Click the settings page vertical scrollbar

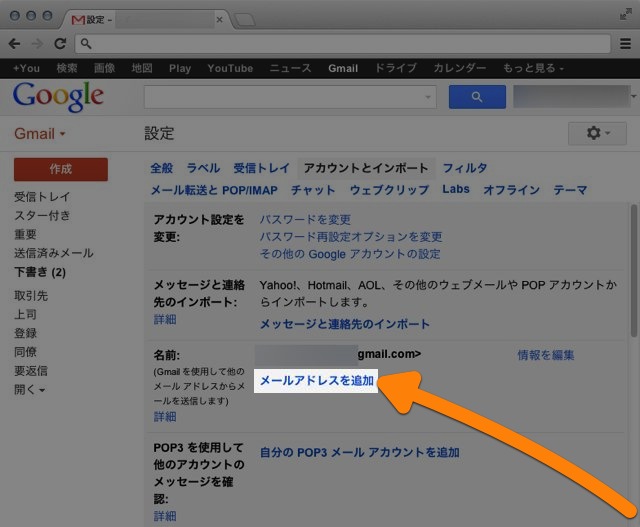[634, 271]
